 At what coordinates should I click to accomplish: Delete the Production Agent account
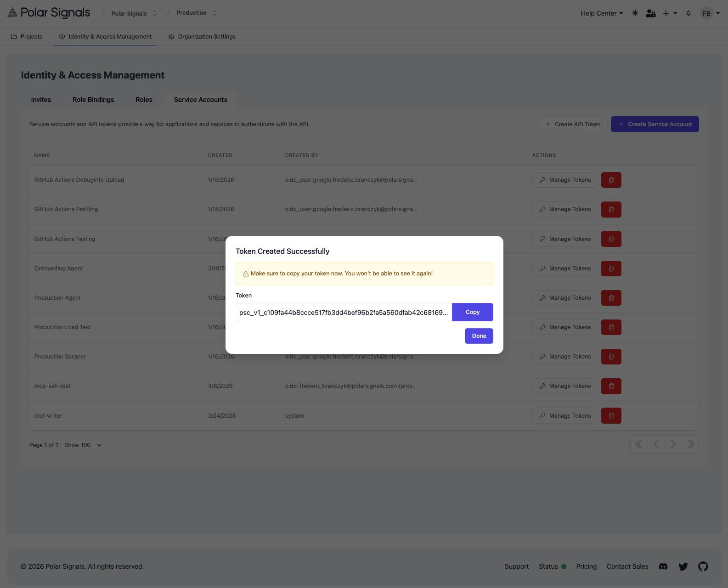pyautogui.click(x=611, y=298)
